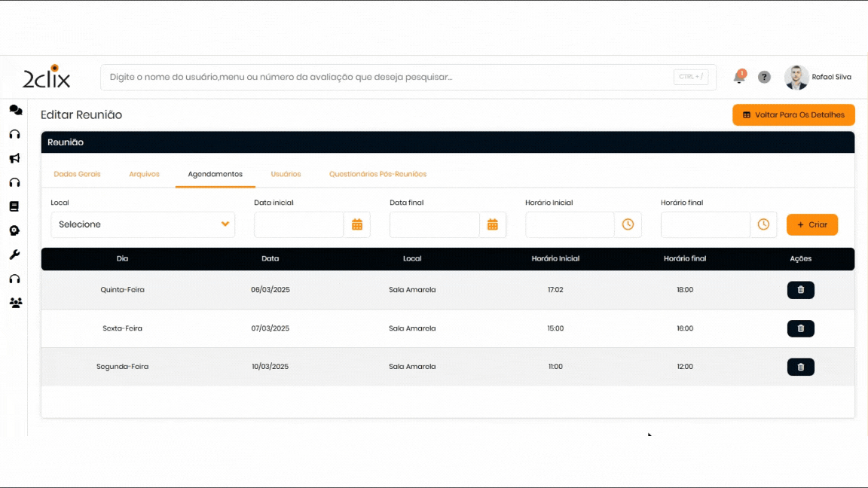
Task: Delete the Segunda-Feira 10/03/2025 schedule
Action: (x=800, y=367)
